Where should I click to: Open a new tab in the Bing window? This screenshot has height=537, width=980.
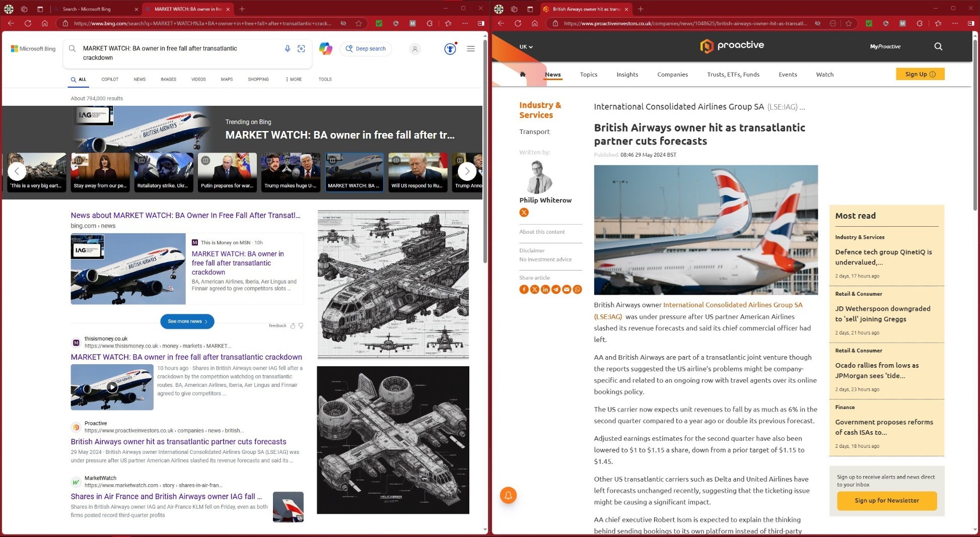pyautogui.click(x=242, y=9)
